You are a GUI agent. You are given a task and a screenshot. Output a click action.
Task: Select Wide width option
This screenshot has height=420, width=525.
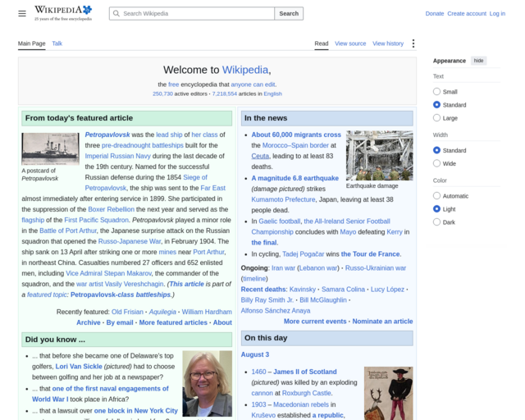(x=436, y=163)
